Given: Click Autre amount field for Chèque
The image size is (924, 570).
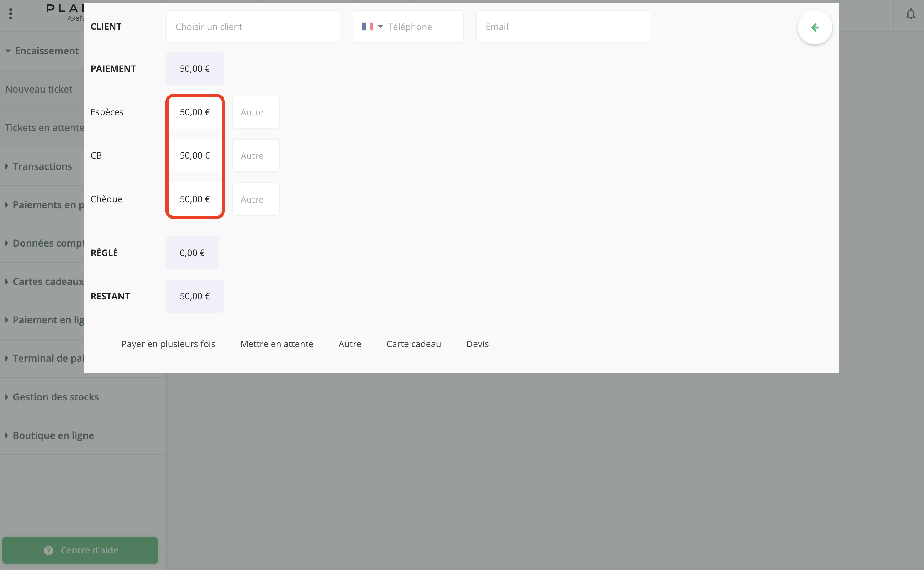Looking at the screenshot, I should (256, 199).
